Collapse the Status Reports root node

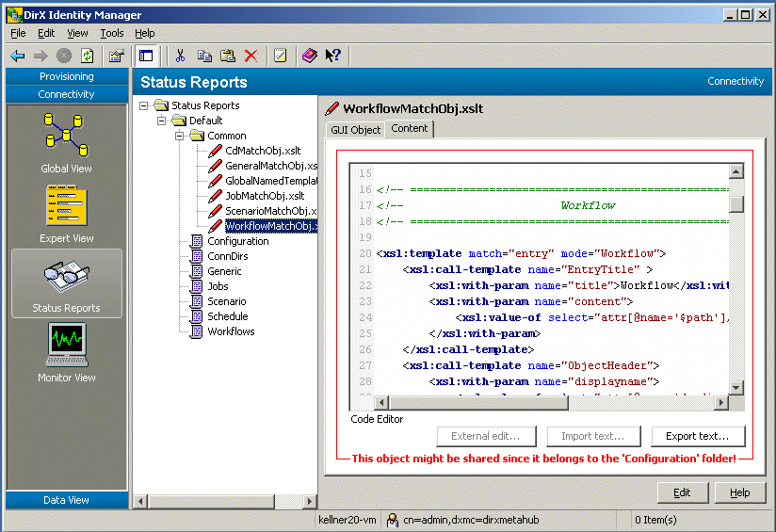pos(144,105)
